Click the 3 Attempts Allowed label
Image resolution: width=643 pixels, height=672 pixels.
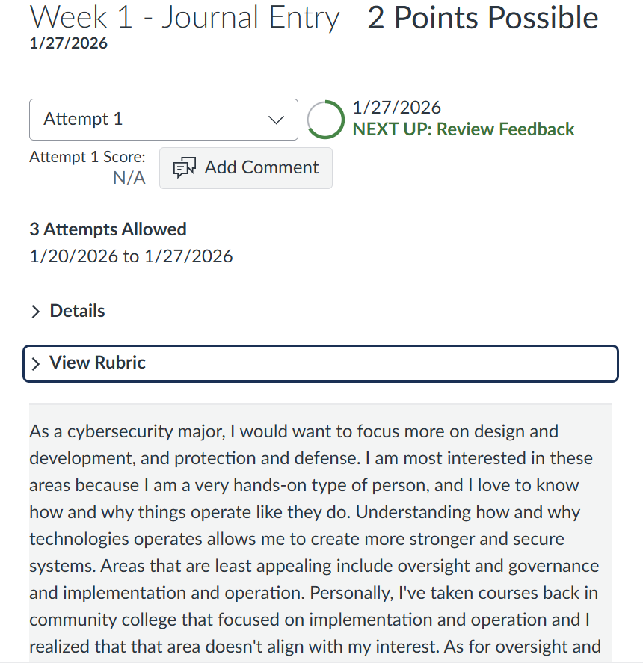tap(108, 229)
